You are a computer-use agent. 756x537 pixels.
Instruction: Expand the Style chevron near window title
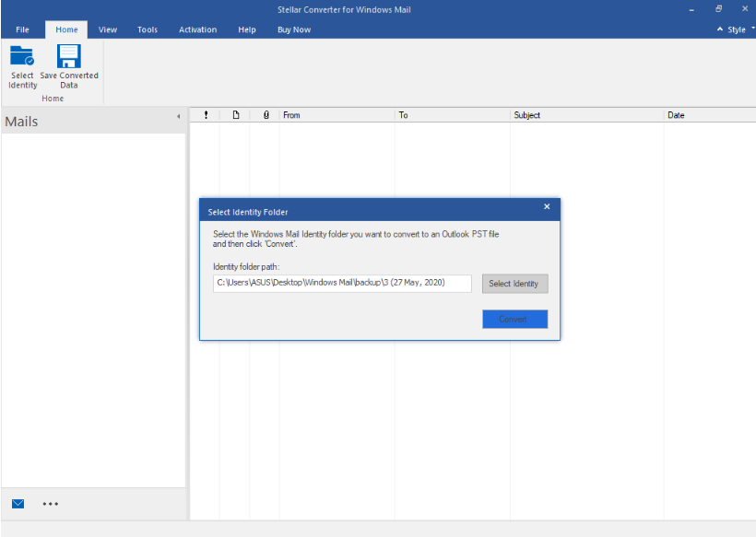click(720, 29)
